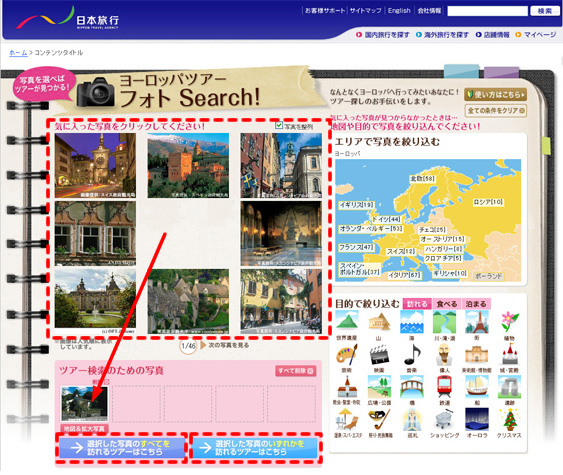Choose the 橋 bridge icon
The height and width of the screenshot is (475, 563).
coord(412,387)
